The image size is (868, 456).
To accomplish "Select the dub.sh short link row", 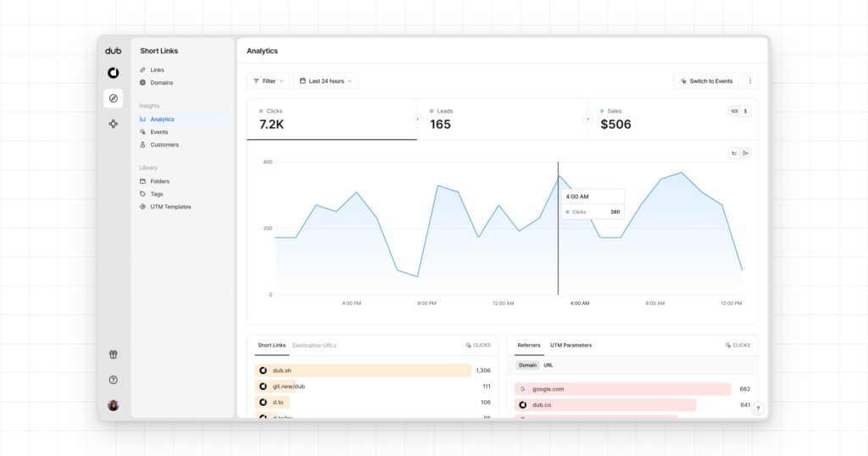I will tap(373, 370).
